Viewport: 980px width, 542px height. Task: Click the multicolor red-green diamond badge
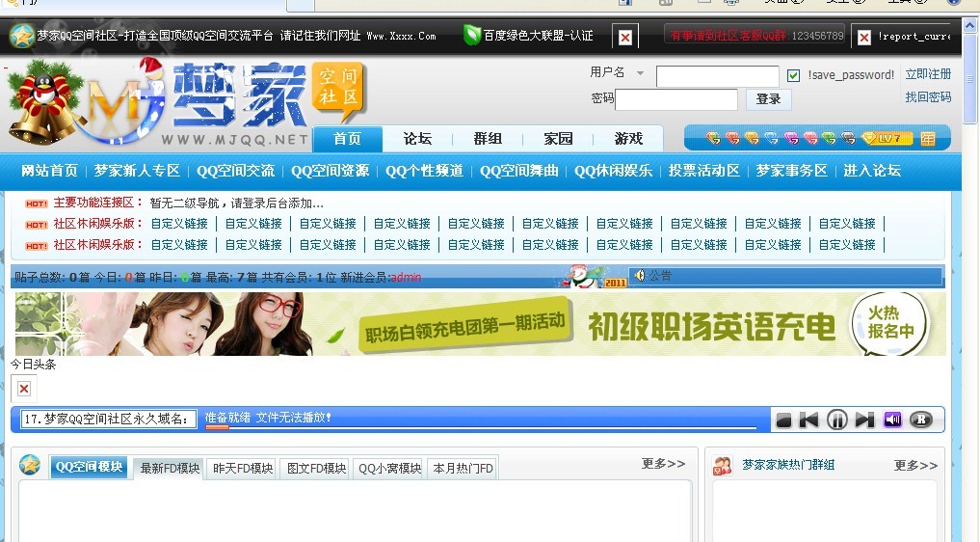713,138
